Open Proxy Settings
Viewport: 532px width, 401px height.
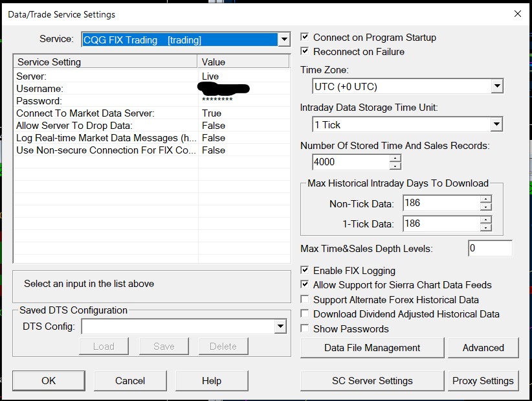coord(483,381)
